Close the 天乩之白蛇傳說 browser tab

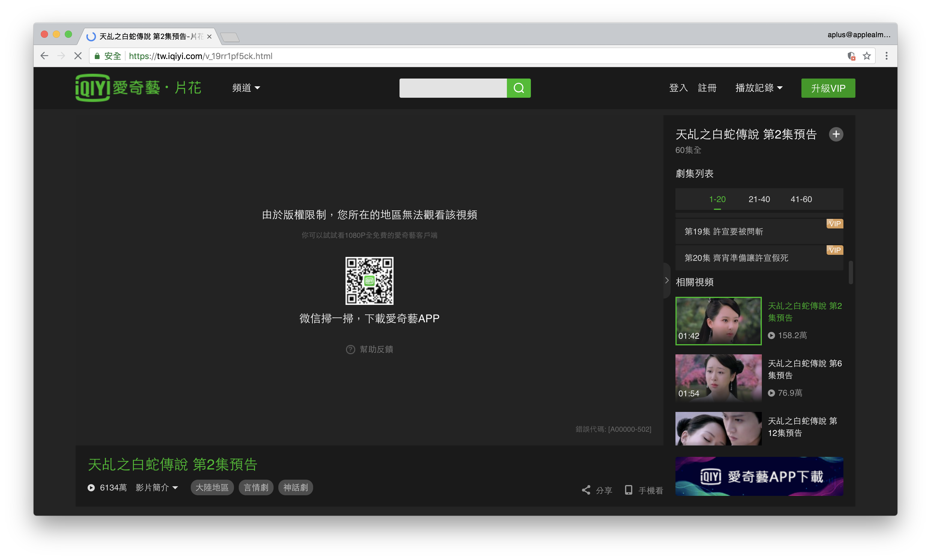point(209,37)
